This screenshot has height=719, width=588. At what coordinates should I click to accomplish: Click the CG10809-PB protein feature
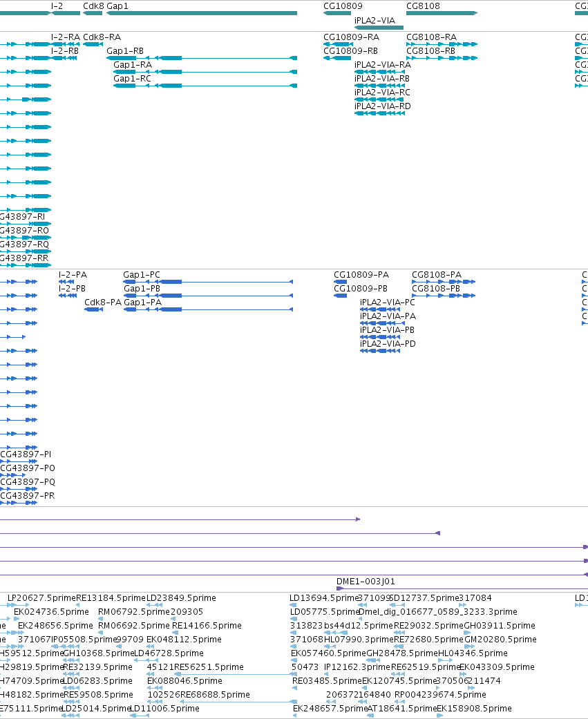pos(340,296)
